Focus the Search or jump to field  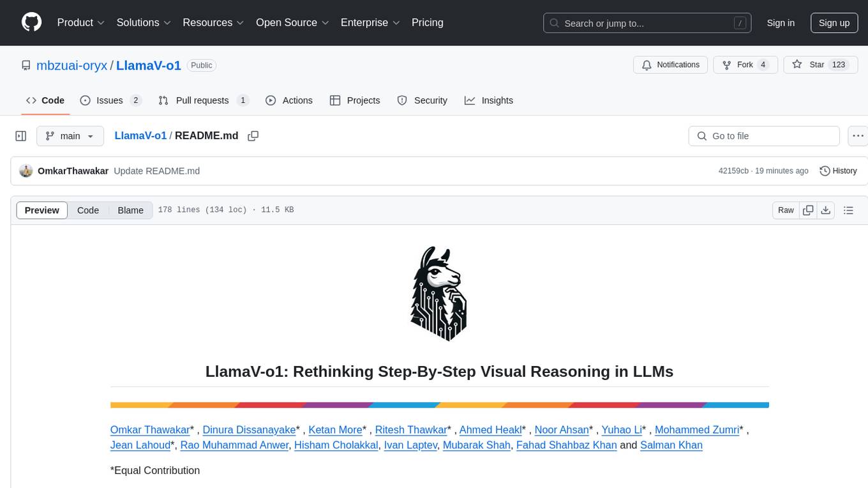click(x=647, y=23)
